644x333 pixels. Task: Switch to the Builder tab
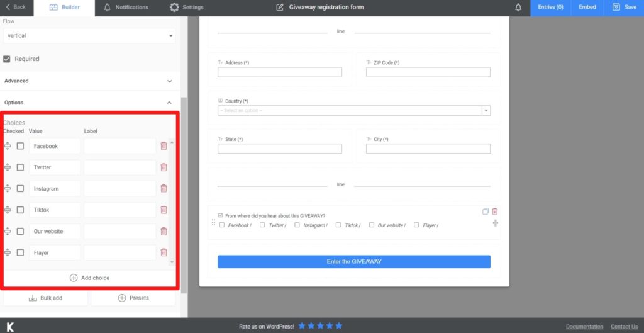(x=64, y=8)
